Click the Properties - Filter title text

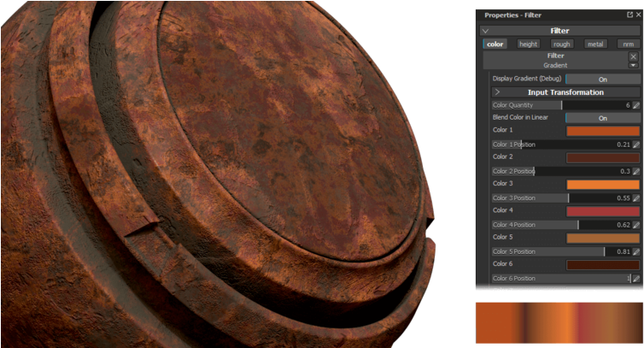point(512,15)
